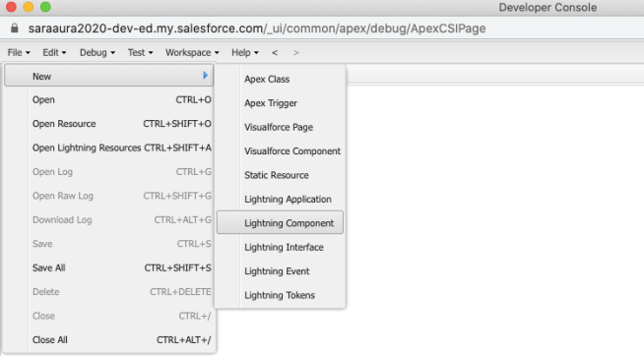Create a new Visualforce Page

click(280, 127)
